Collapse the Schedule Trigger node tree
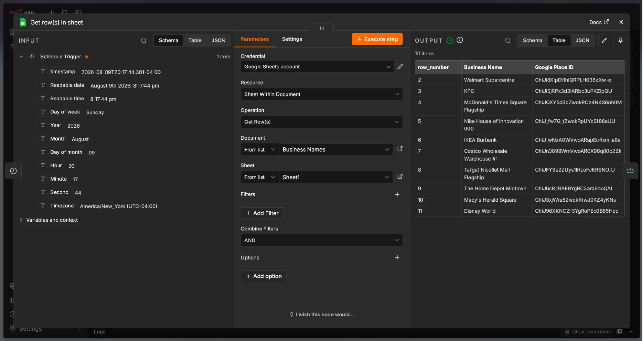 coord(21,57)
